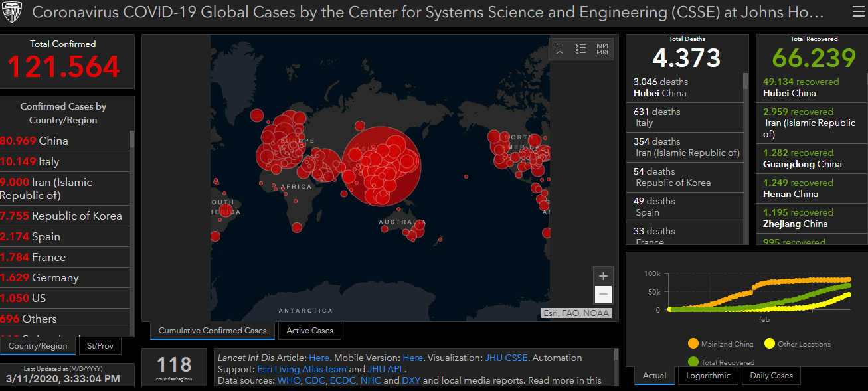Open the Mobile Version "Here" link
The width and height of the screenshot is (868, 391).
(x=412, y=358)
